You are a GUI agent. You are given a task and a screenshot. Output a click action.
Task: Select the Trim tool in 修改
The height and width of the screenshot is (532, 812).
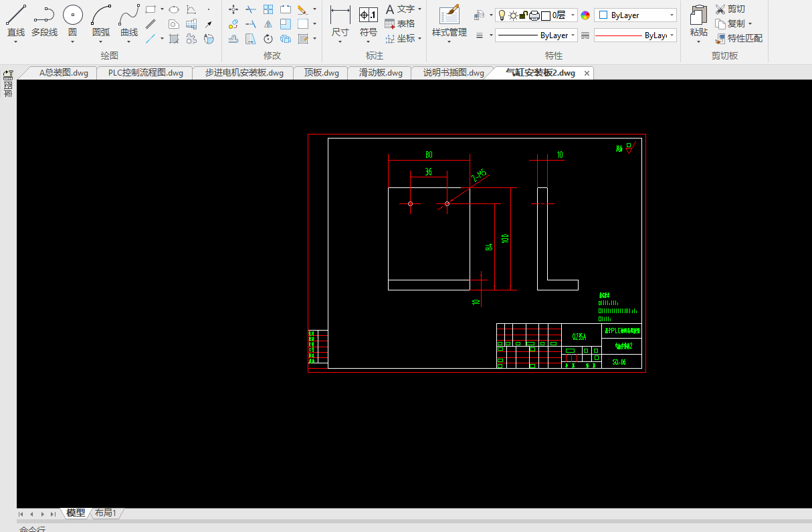tap(251, 9)
